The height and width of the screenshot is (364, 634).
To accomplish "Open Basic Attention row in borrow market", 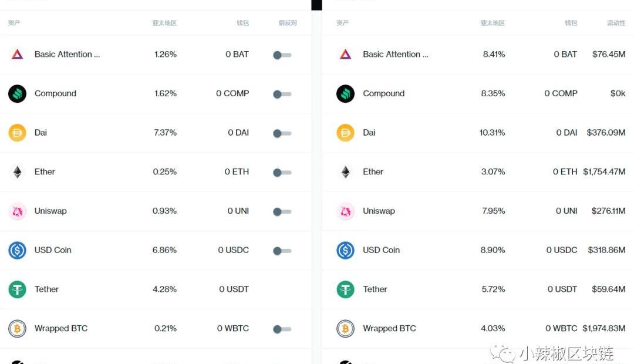I will pos(478,54).
